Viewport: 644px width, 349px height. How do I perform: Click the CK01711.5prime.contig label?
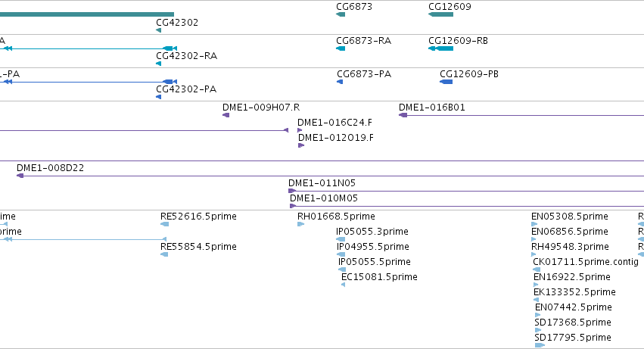(586, 262)
